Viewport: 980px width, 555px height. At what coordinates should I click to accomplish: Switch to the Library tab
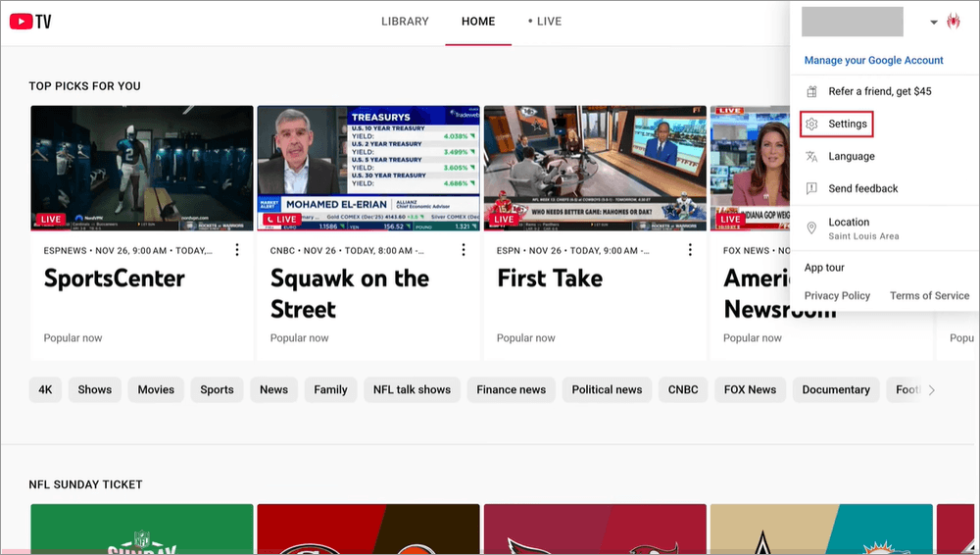click(x=405, y=22)
